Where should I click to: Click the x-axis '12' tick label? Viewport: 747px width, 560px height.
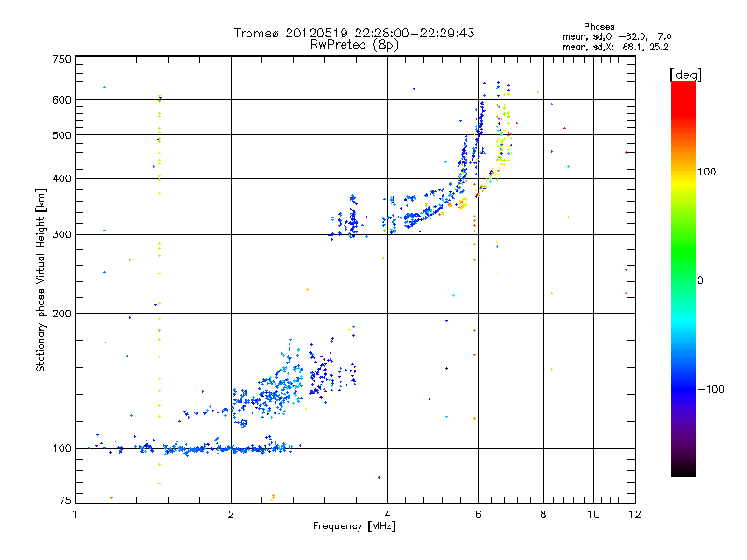pos(635,514)
